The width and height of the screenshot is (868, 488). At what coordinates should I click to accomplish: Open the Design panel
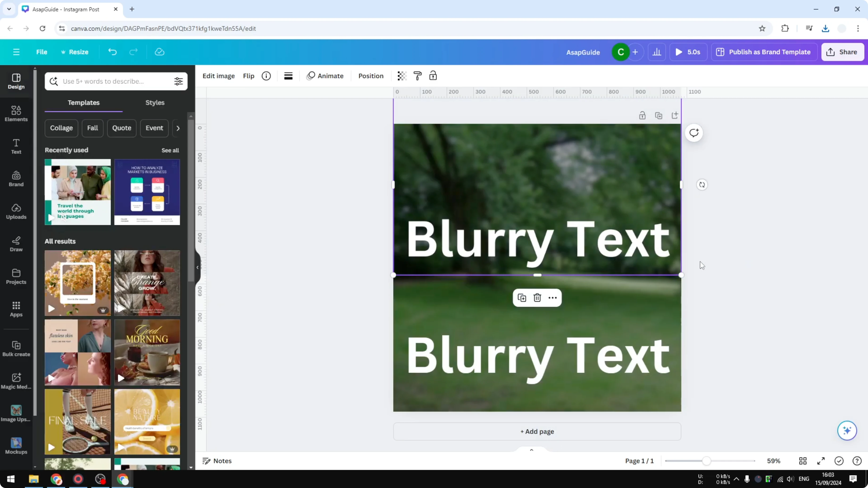point(16,82)
